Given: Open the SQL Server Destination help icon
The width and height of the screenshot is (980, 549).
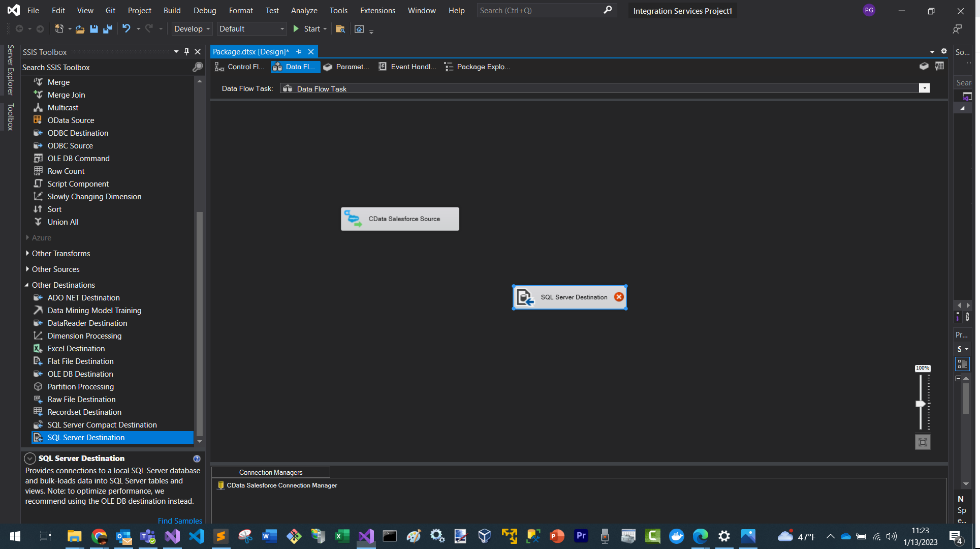Looking at the screenshot, I should (197, 459).
